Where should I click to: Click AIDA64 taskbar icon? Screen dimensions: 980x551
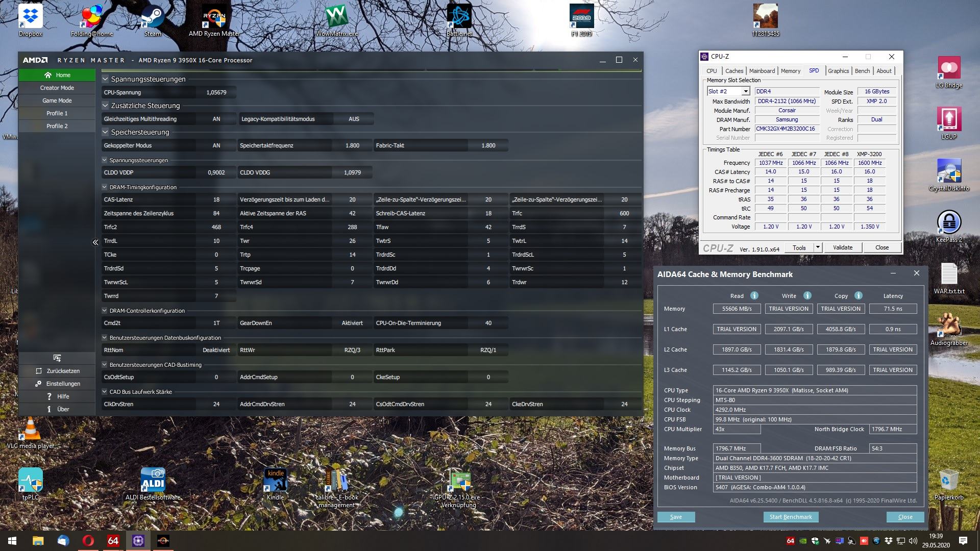[x=113, y=541]
